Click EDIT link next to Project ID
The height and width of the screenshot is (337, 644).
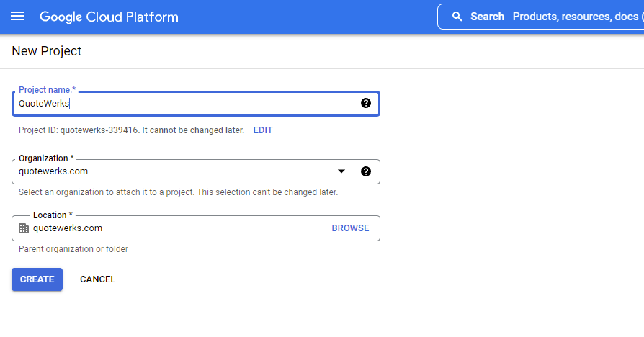coord(263,130)
